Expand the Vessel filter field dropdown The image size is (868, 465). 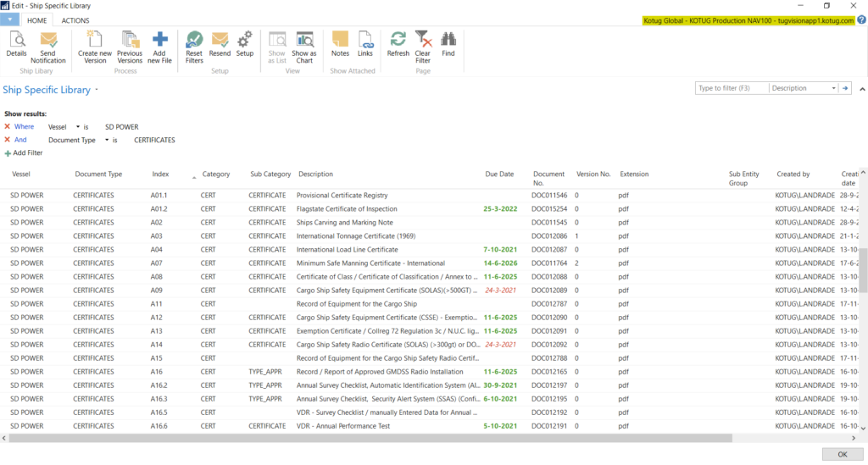click(x=77, y=127)
